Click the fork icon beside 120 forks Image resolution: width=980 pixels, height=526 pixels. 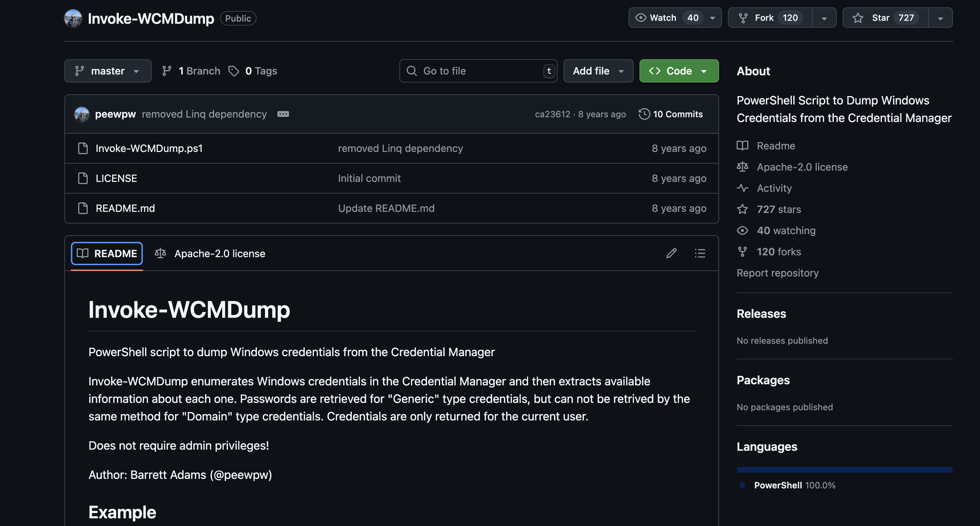(x=742, y=252)
